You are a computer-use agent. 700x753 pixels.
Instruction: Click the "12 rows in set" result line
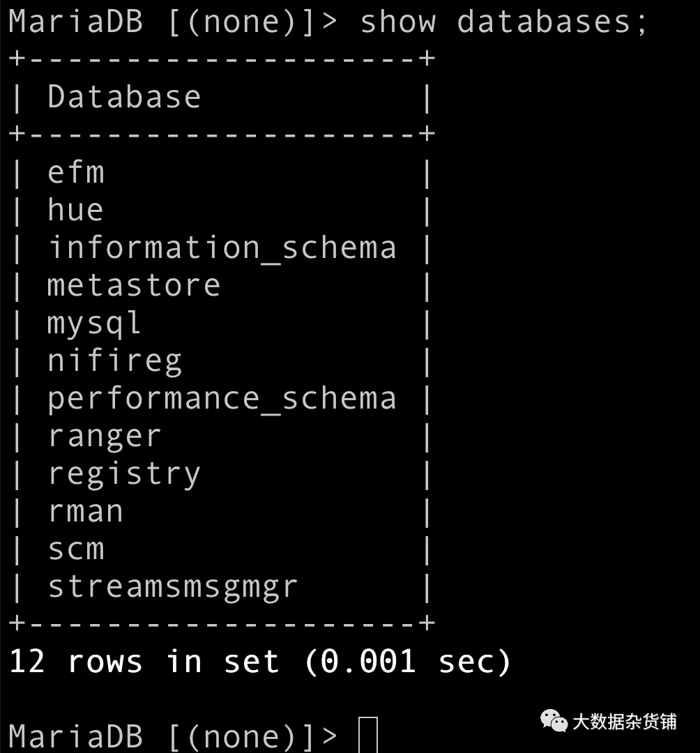[x=260, y=661]
